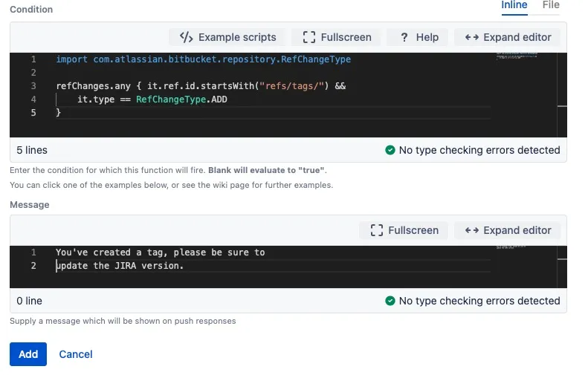This screenshot has height=375, width=588.
Task: Click 'Supply a message which will be shown' hint
Action: [x=123, y=321]
